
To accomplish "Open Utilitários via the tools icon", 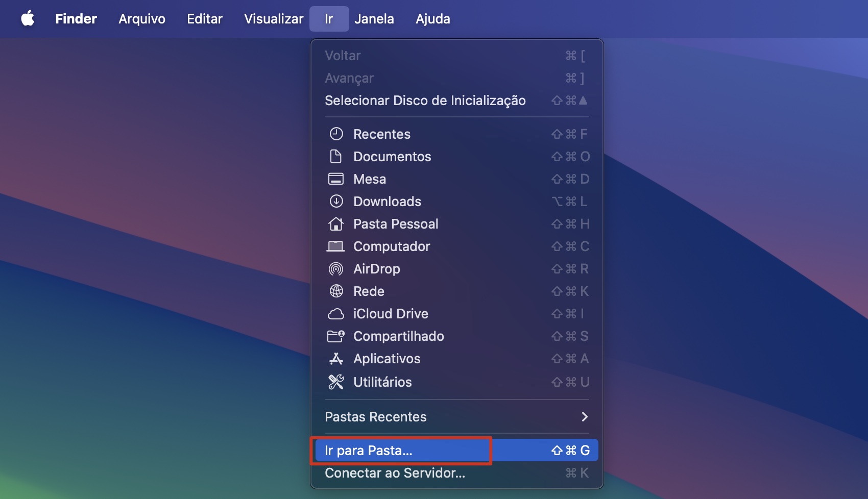I will pyautogui.click(x=336, y=381).
